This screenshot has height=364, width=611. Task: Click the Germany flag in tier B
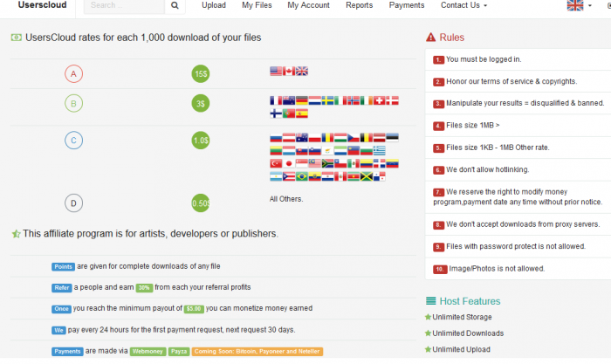(x=302, y=100)
